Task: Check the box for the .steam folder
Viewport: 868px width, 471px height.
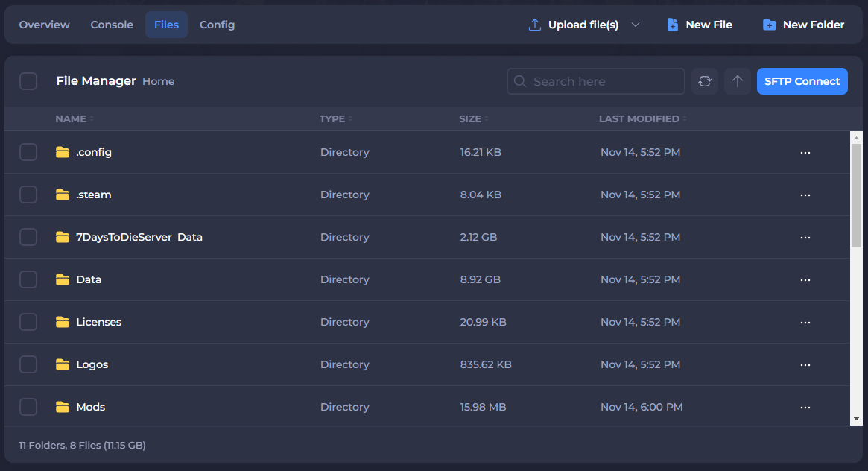Action: point(28,195)
